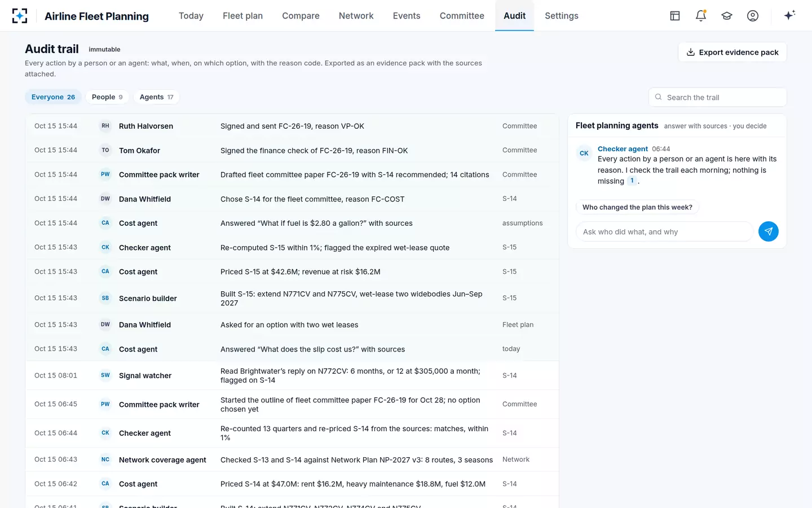Viewport: 812px width, 508px height.
Task: Filter the trail to Agents
Action: pyautogui.click(x=156, y=97)
